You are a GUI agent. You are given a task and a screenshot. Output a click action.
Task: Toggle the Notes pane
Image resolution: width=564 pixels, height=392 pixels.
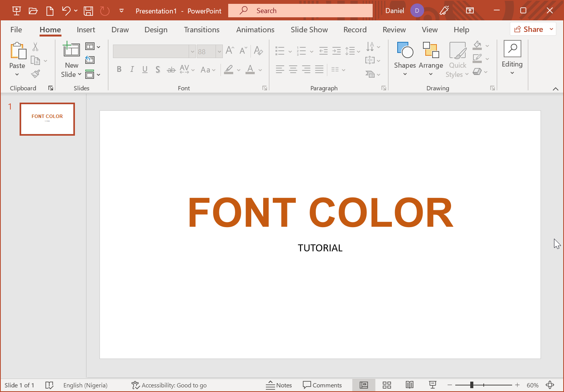pos(279,385)
